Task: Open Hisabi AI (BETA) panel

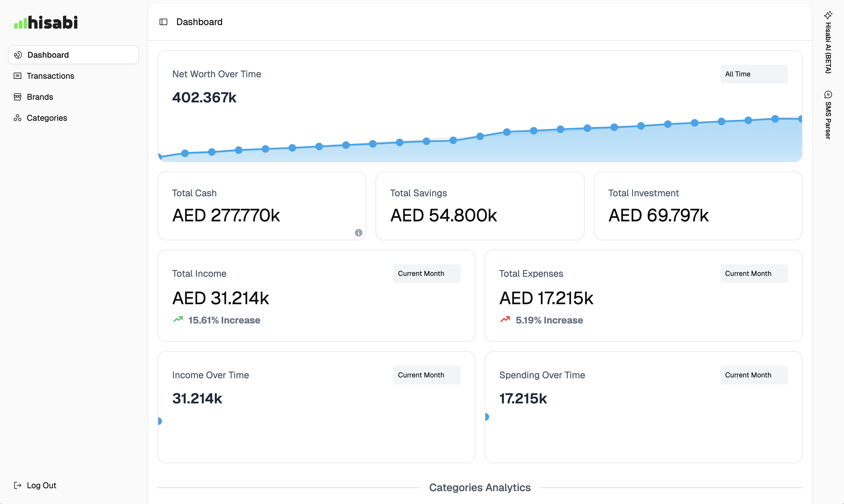Action: [x=828, y=48]
